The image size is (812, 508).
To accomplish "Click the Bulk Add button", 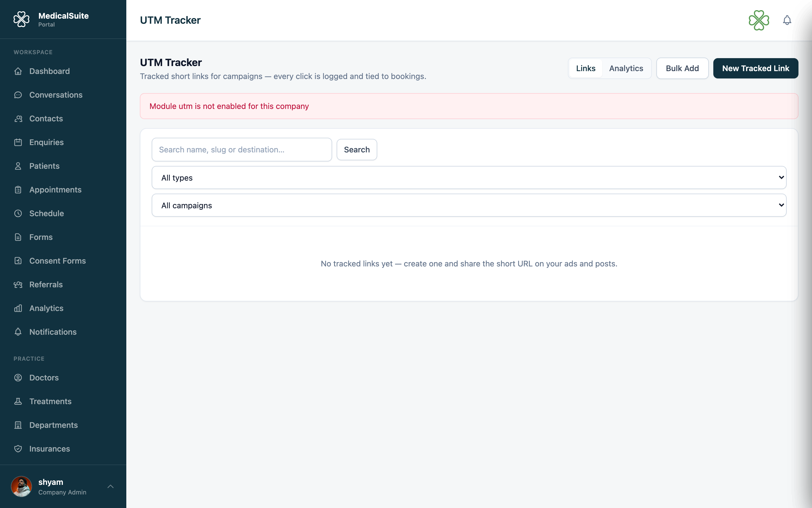I will click(x=682, y=69).
